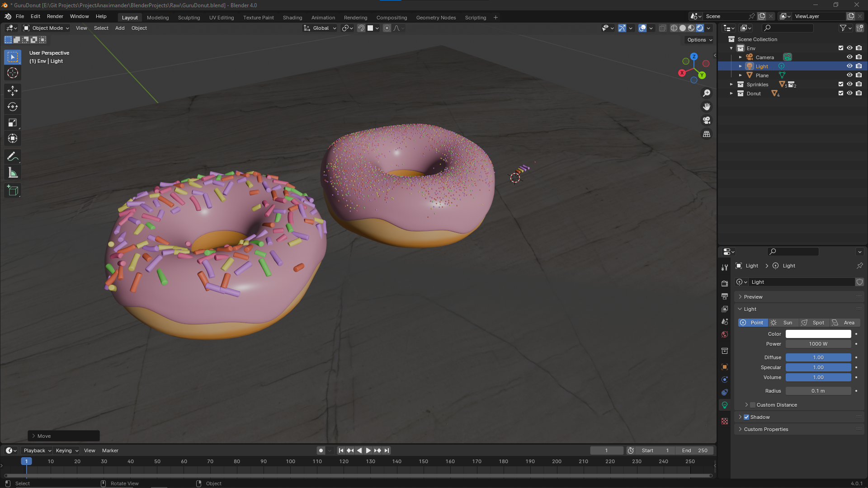Screen dimensions: 868x488
Task: Open Object Data light properties tab
Action: coord(725,405)
